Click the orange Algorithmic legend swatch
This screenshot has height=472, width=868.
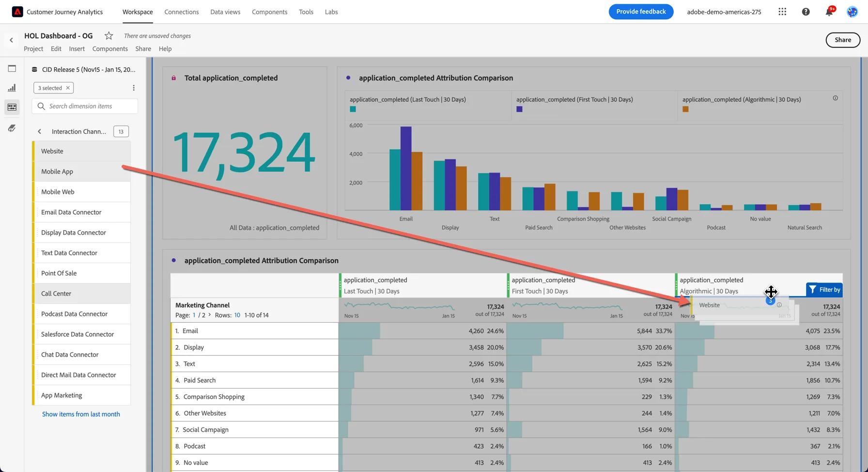[x=685, y=109]
